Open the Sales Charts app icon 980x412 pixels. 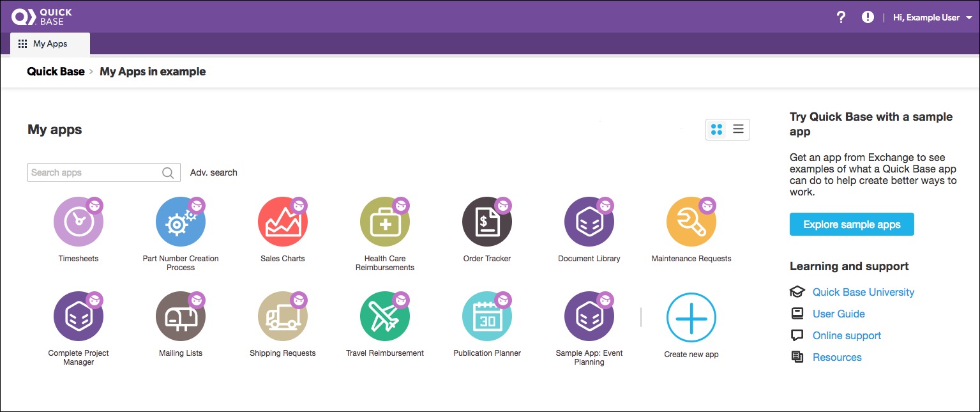[x=283, y=222]
